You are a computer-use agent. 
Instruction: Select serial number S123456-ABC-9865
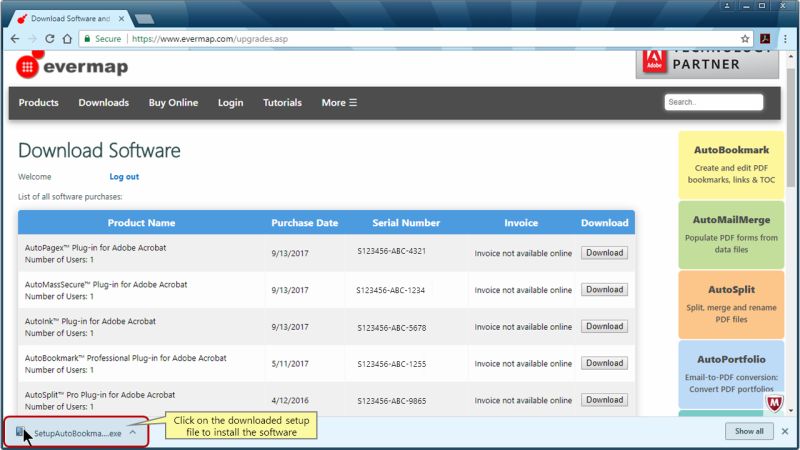[391, 401]
